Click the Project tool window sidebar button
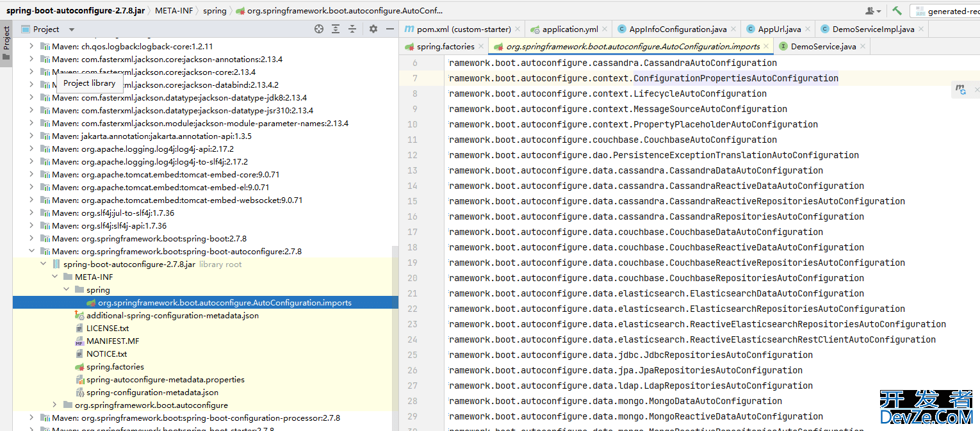 6,43
